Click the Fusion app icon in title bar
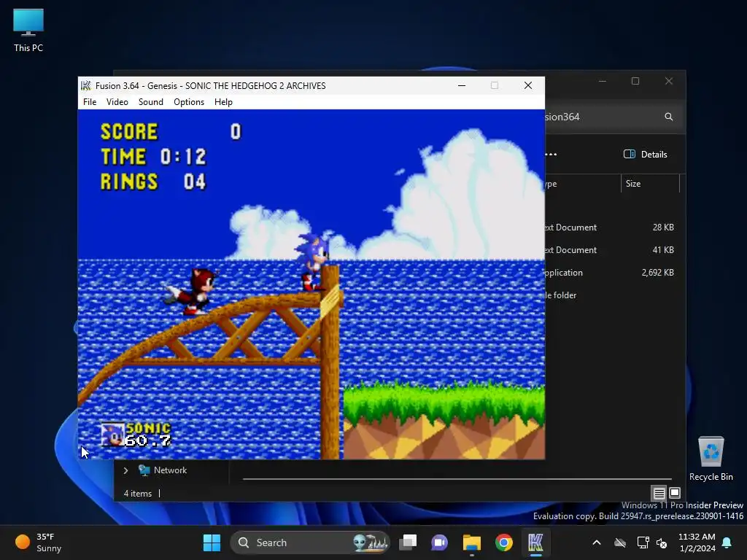747x560 pixels. [x=86, y=86]
